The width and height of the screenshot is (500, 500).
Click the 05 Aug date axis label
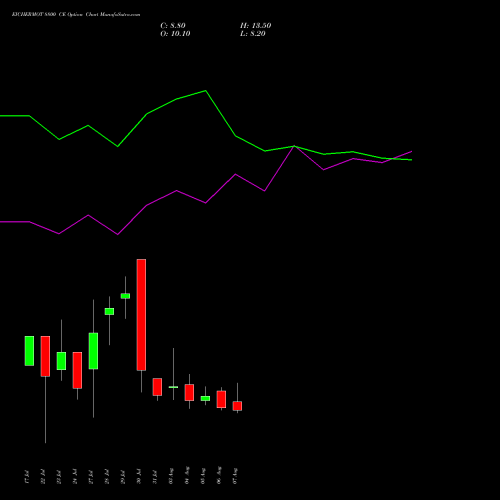click(x=203, y=476)
